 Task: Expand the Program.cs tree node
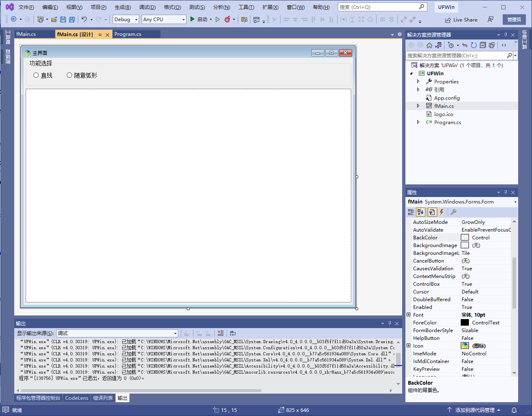418,122
